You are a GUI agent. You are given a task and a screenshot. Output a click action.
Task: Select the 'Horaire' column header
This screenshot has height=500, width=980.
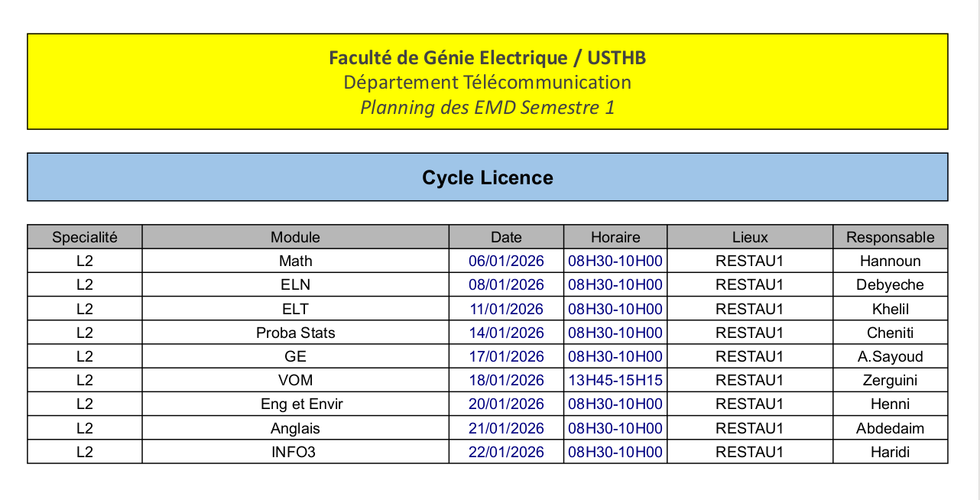tap(615, 237)
